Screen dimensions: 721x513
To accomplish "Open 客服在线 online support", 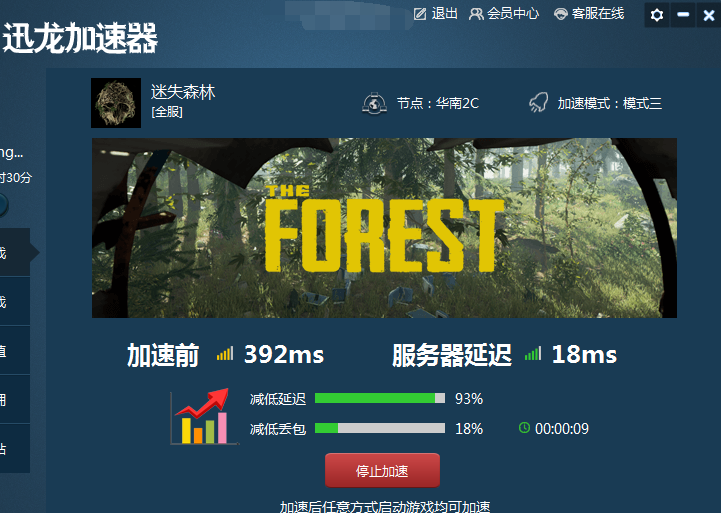I will point(589,14).
